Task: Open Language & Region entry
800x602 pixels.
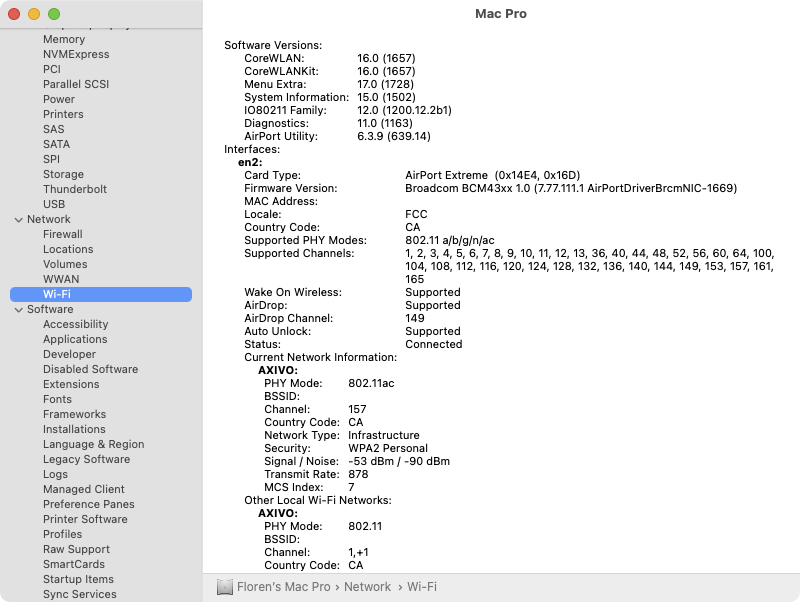Action: click(x=93, y=444)
